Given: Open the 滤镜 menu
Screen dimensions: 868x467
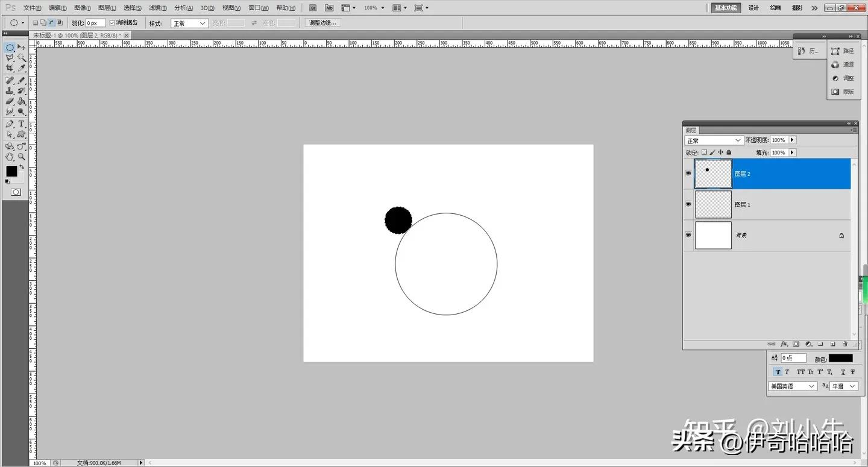Looking at the screenshot, I should [x=157, y=8].
